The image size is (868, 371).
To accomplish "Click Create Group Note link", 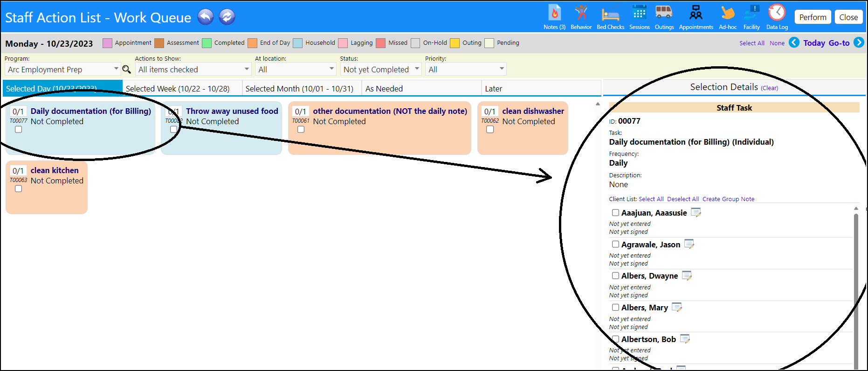I will click(728, 199).
